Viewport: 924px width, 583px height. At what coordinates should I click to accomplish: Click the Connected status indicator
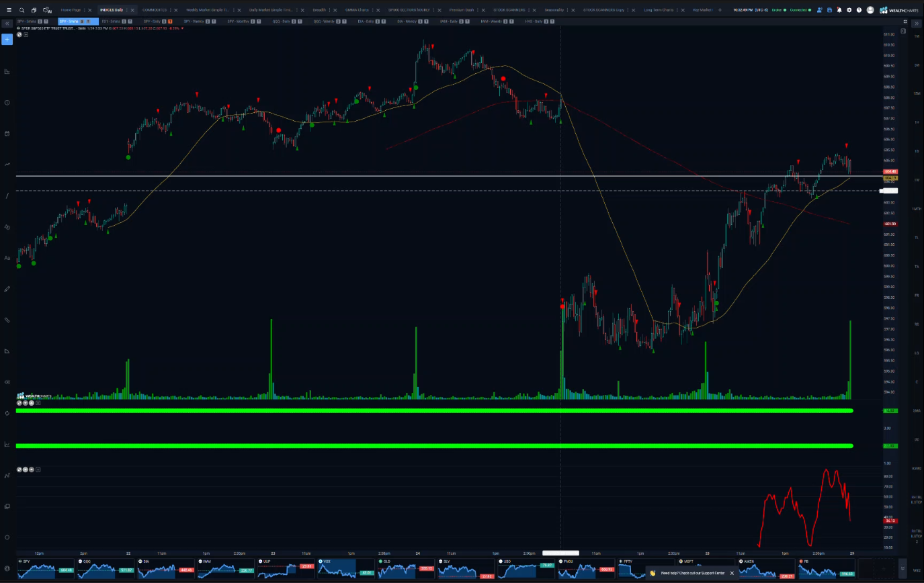coord(800,10)
